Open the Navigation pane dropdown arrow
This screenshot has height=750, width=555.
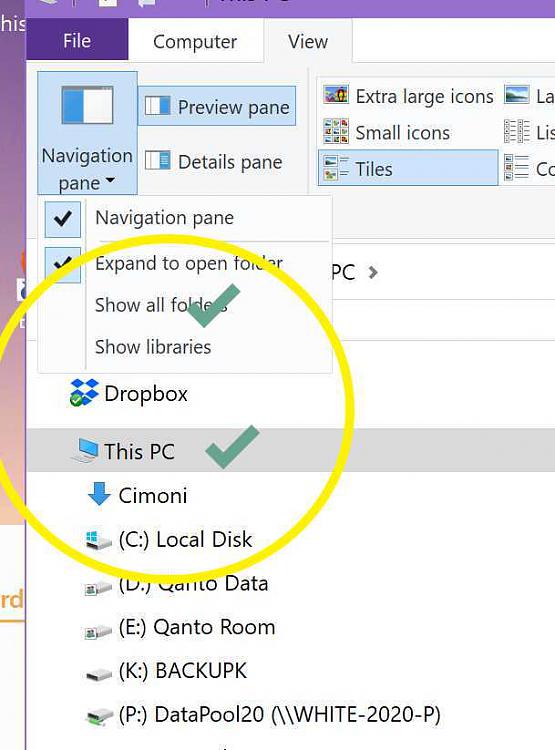click(x=110, y=180)
